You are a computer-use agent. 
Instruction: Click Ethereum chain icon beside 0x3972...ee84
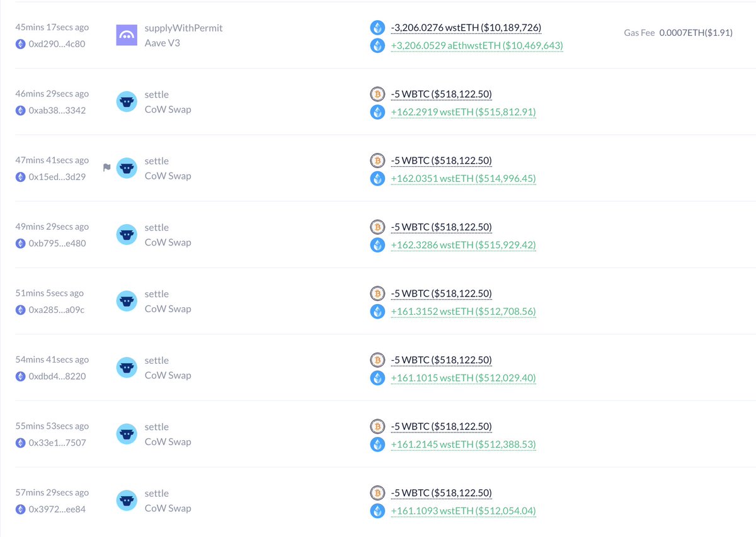tap(20, 509)
